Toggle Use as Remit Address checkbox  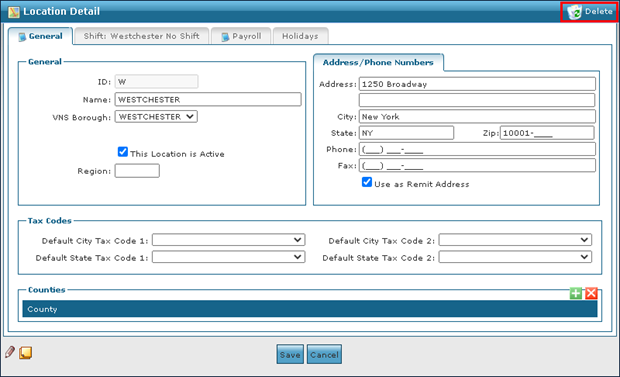click(367, 182)
